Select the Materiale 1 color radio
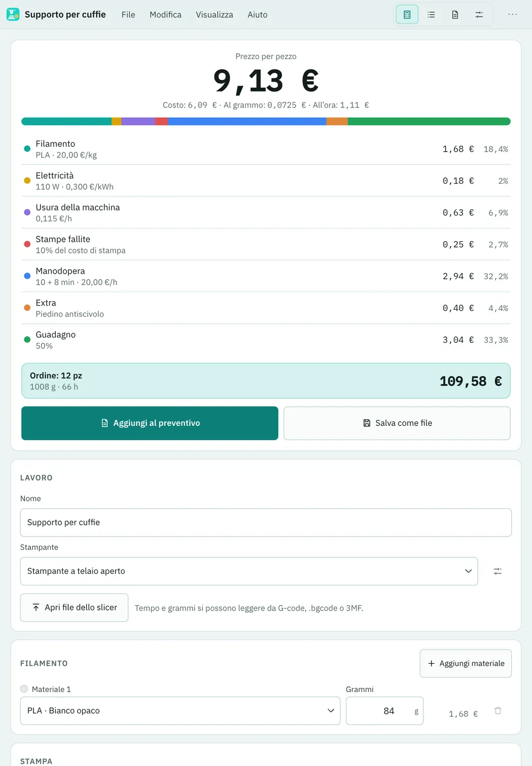The height and width of the screenshot is (766, 532). coord(24,689)
